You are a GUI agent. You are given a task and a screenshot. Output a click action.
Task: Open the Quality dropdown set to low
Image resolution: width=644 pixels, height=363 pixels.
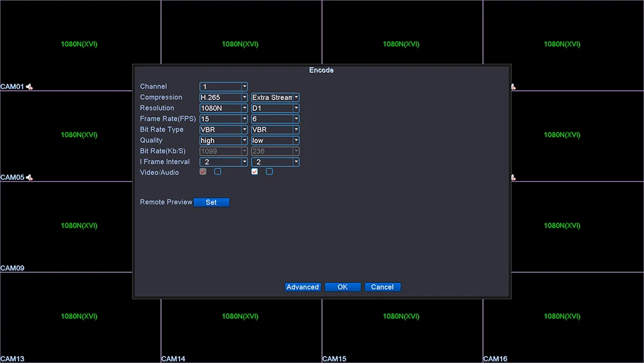pyautogui.click(x=275, y=141)
